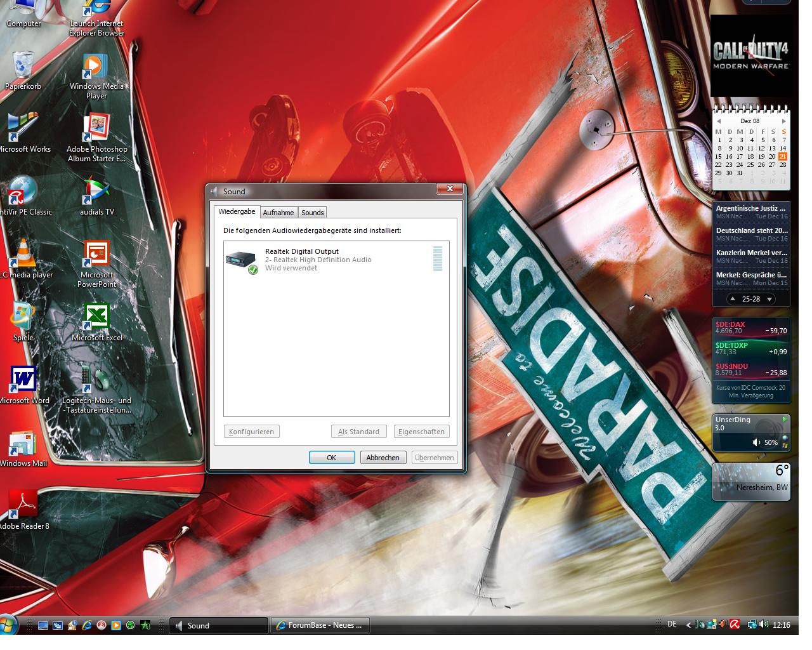Click the 12:16 taskbar clock
This screenshot has height=650, width=812.
pos(782,625)
